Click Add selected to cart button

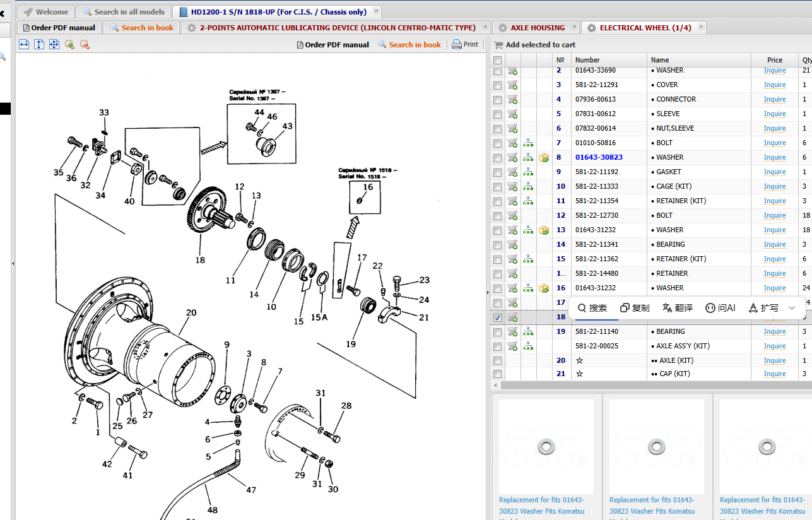coord(534,45)
